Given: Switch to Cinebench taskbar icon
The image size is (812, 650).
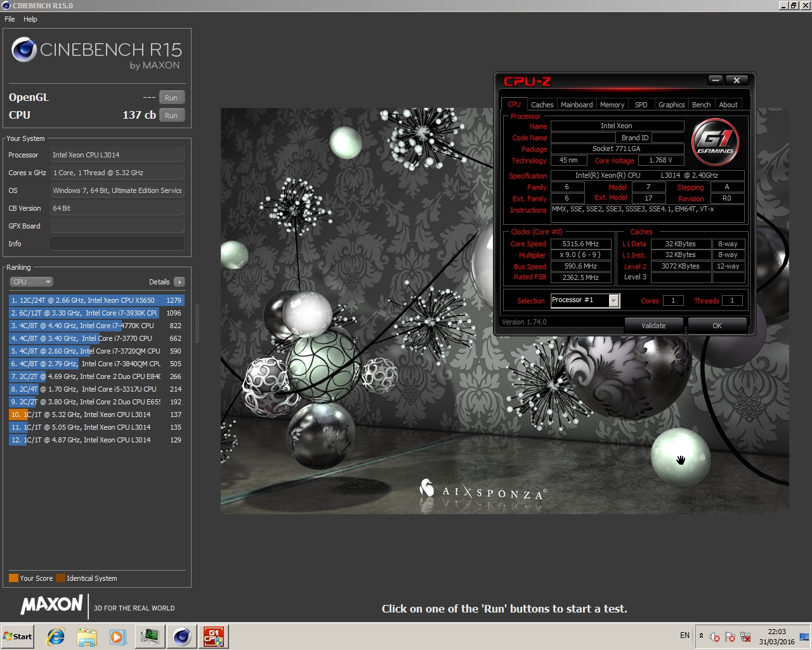Looking at the screenshot, I should 181,637.
